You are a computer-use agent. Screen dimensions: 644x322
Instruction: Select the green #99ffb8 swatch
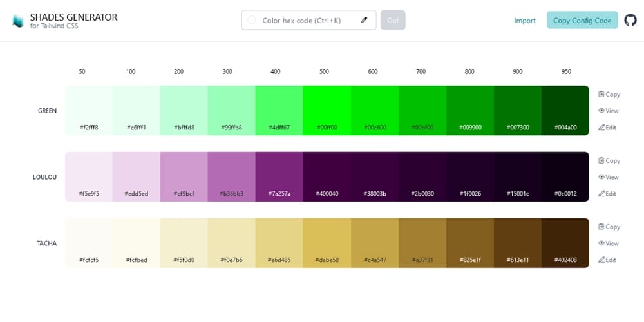point(232,111)
